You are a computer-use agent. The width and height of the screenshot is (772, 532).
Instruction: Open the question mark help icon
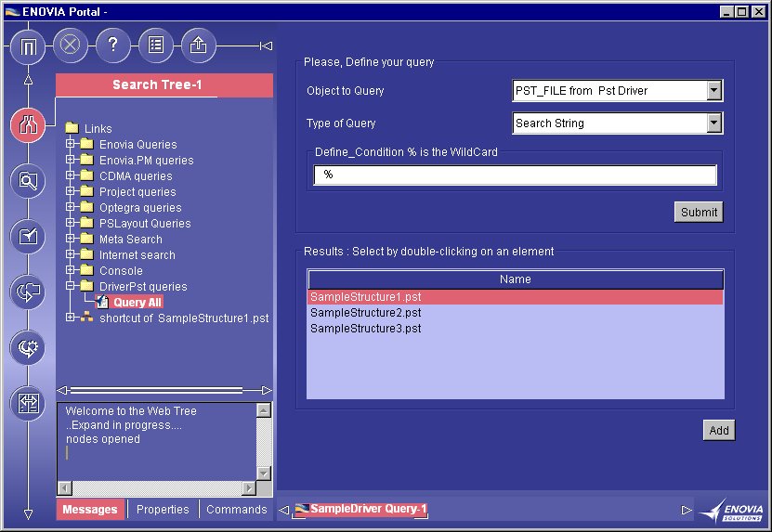[112, 45]
